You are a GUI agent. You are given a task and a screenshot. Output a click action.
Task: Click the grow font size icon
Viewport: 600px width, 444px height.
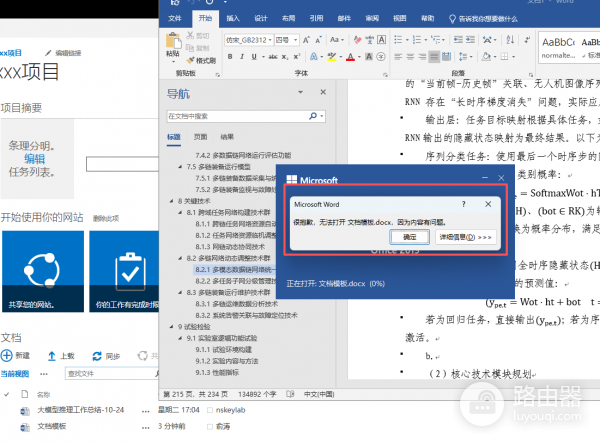[306, 40]
